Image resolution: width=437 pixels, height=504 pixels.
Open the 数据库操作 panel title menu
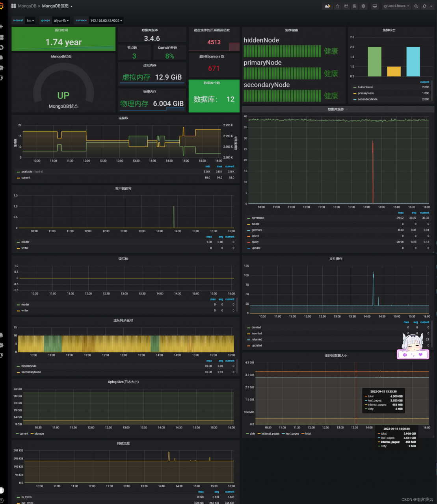(336, 109)
